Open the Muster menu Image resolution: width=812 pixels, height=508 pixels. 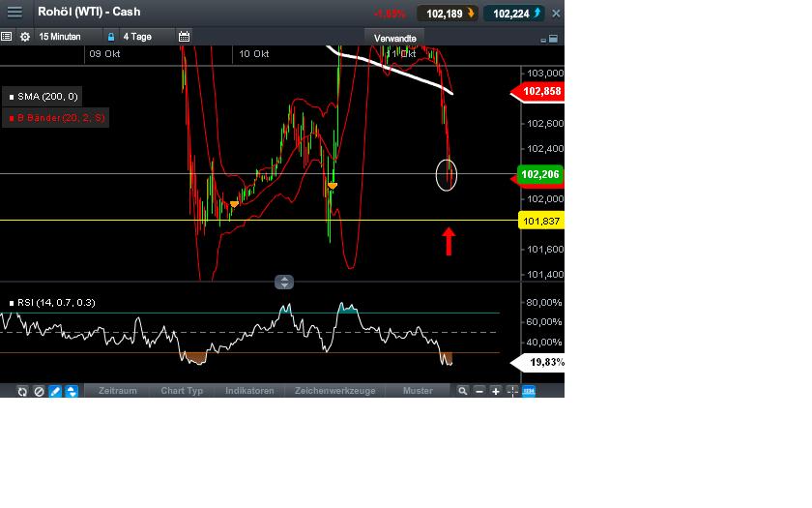pyautogui.click(x=418, y=391)
